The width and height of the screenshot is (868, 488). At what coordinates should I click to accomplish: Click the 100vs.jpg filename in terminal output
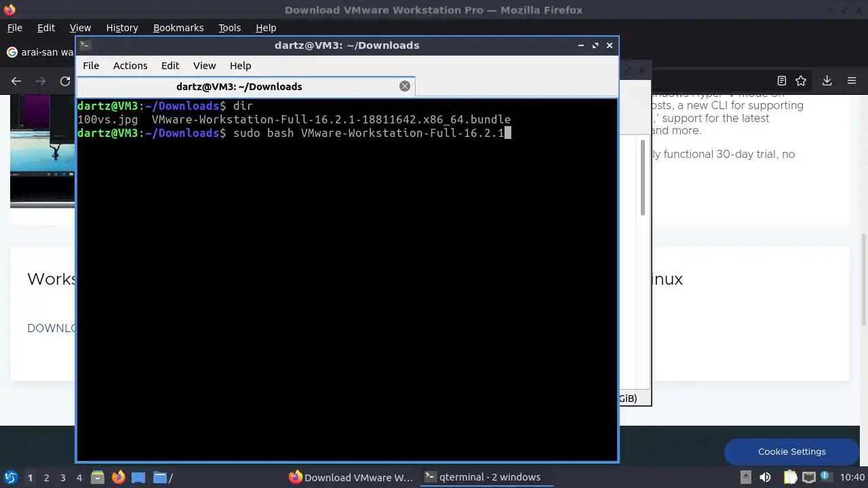coord(108,119)
